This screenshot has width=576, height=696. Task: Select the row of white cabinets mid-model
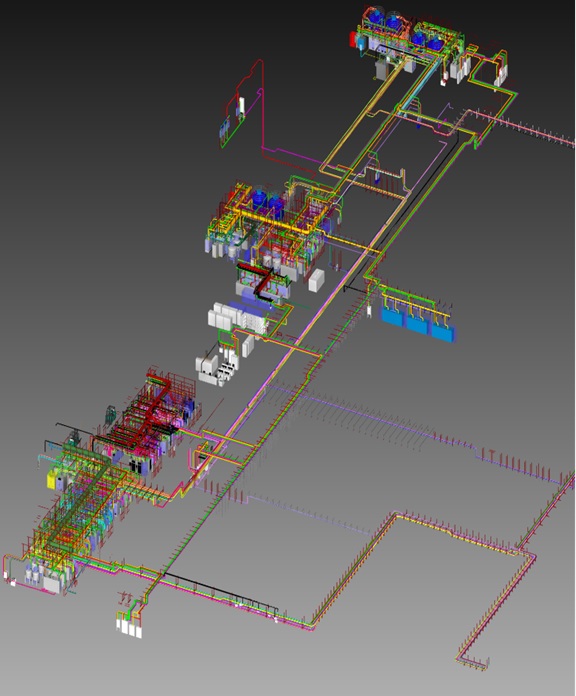tap(238, 318)
